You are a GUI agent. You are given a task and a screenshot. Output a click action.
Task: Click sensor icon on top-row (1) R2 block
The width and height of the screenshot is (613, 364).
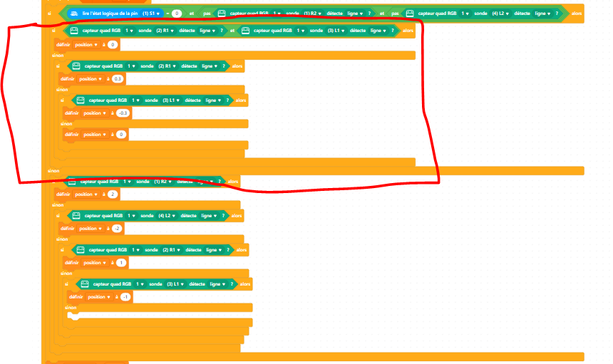pyautogui.click(x=222, y=14)
